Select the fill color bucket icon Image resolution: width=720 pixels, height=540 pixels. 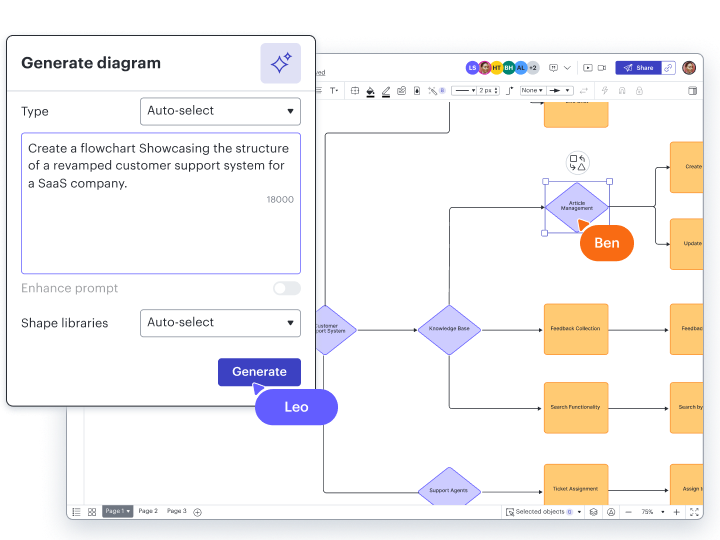370,90
